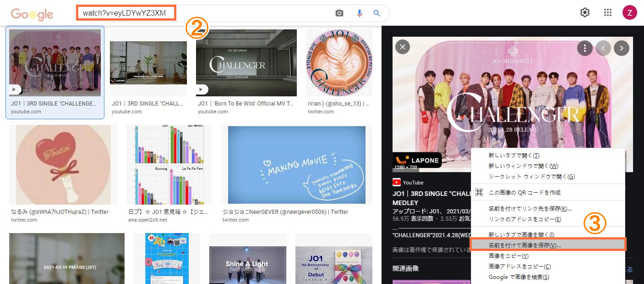Choose 画像アドレスをコピー
The width and height of the screenshot is (644, 284).
[547, 266]
